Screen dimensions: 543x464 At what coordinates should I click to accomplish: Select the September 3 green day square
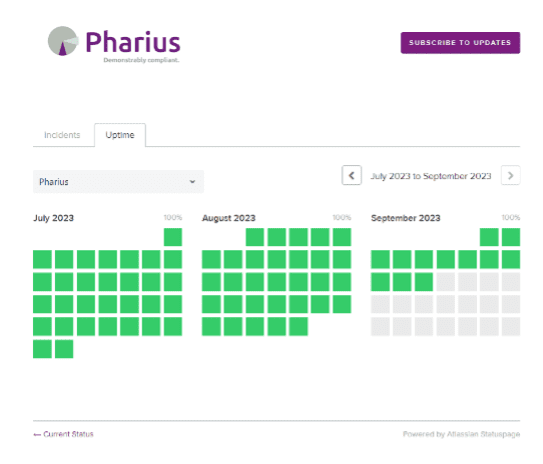380,259
